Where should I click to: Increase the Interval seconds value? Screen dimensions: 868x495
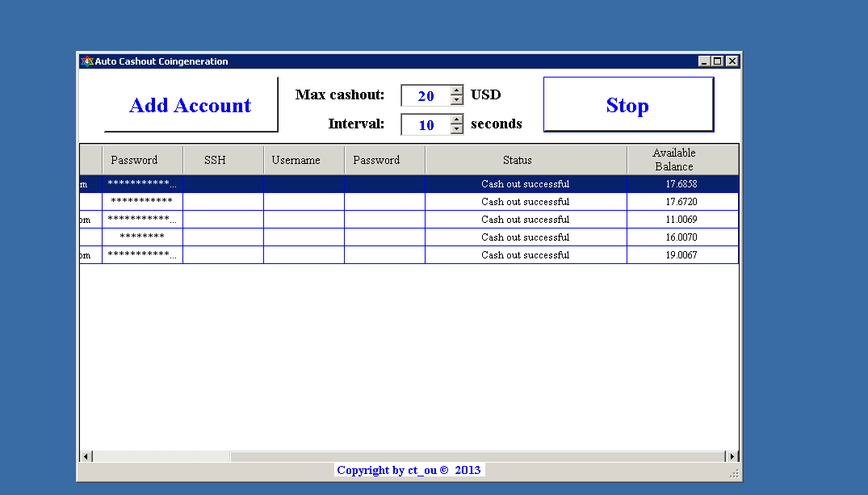(x=457, y=119)
